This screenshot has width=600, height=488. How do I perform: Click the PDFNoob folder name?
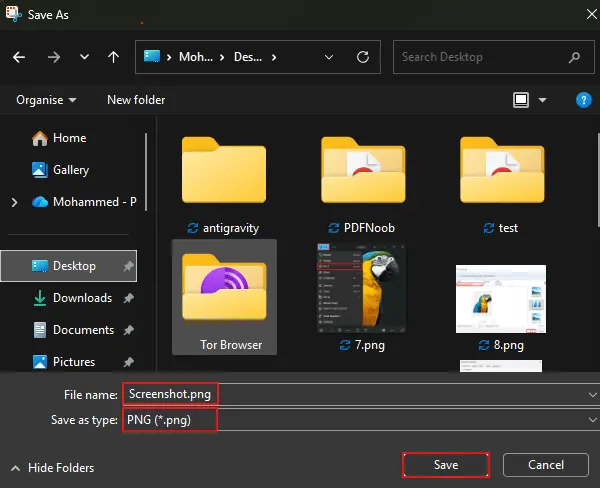(x=369, y=228)
